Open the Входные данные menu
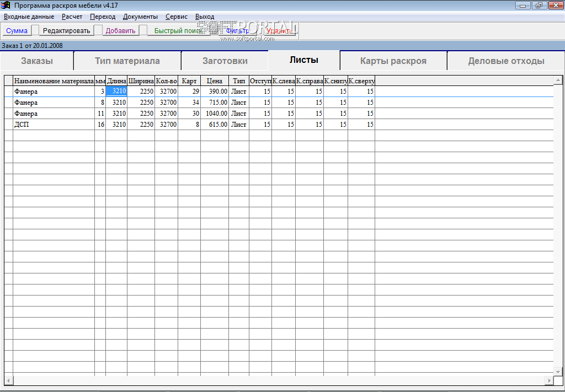The height and width of the screenshot is (392, 565). 29,17
